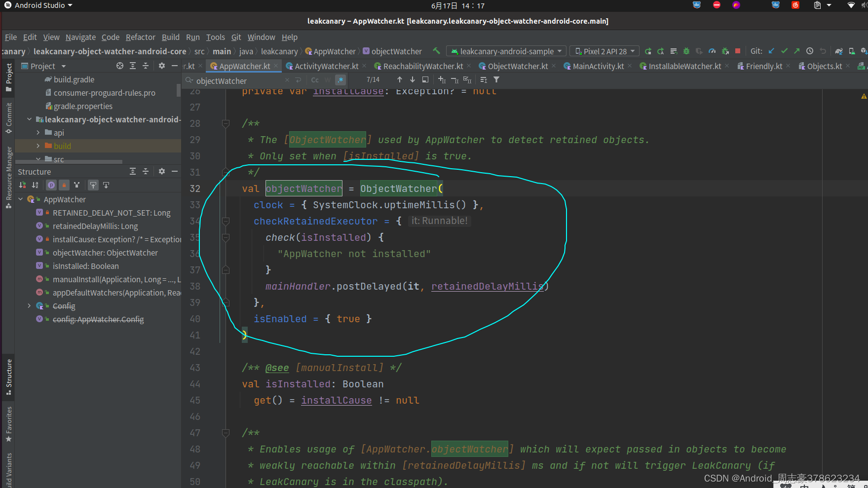Image resolution: width=868 pixels, height=488 pixels.
Task: Open Structure panel gear settings
Action: pyautogui.click(x=162, y=171)
